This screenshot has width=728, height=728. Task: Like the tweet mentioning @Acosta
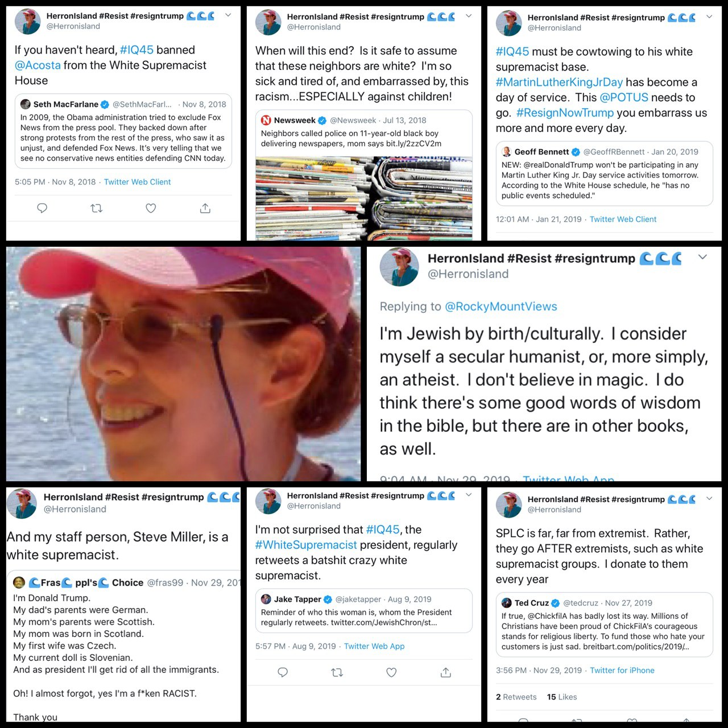(x=151, y=208)
